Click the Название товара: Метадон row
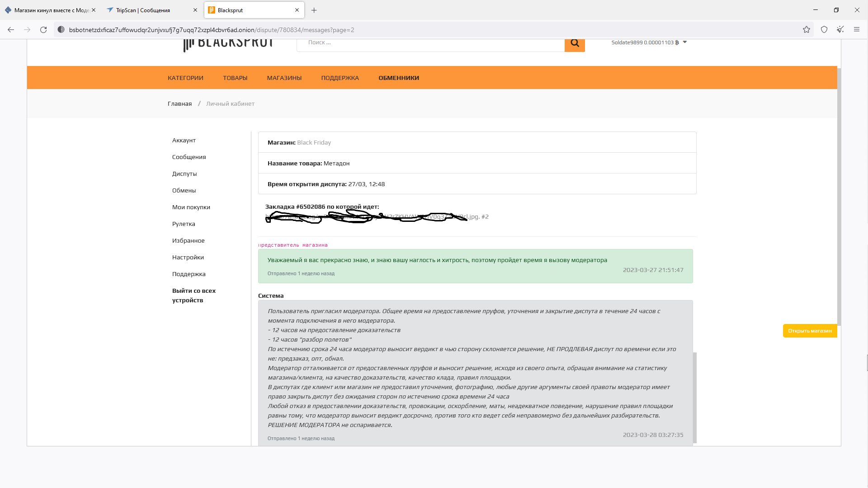This screenshot has width=868, height=488. [477, 163]
